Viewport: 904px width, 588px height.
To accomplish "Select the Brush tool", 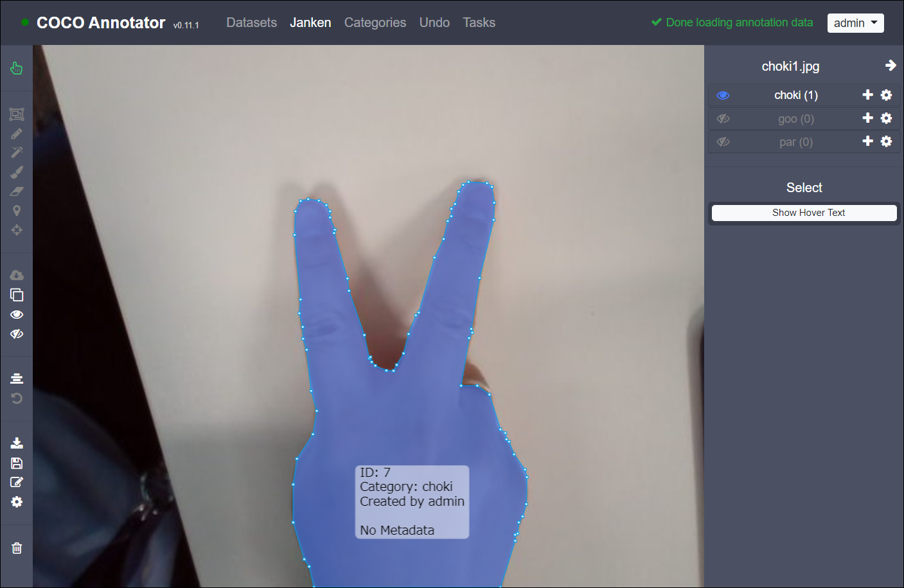I will tap(17, 172).
